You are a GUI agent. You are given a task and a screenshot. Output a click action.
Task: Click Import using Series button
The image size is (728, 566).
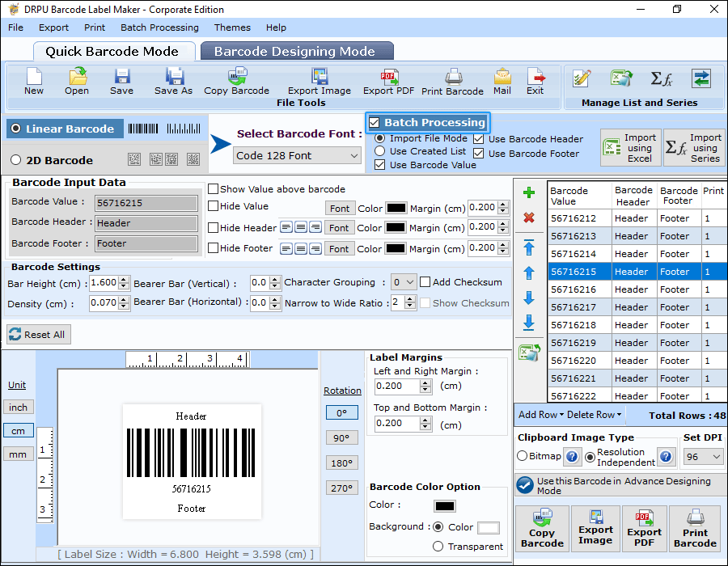click(x=694, y=147)
